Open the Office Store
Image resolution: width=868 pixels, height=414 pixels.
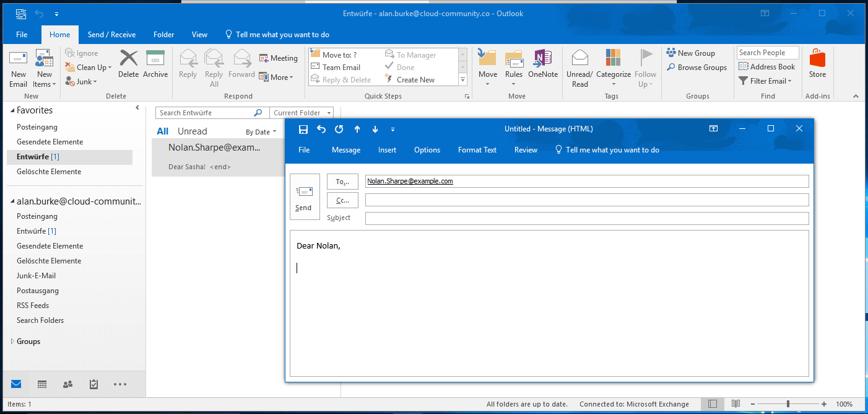click(817, 64)
